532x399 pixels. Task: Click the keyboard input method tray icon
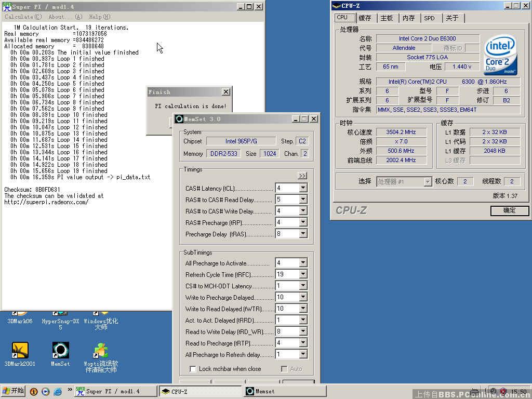click(x=474, y=392)
